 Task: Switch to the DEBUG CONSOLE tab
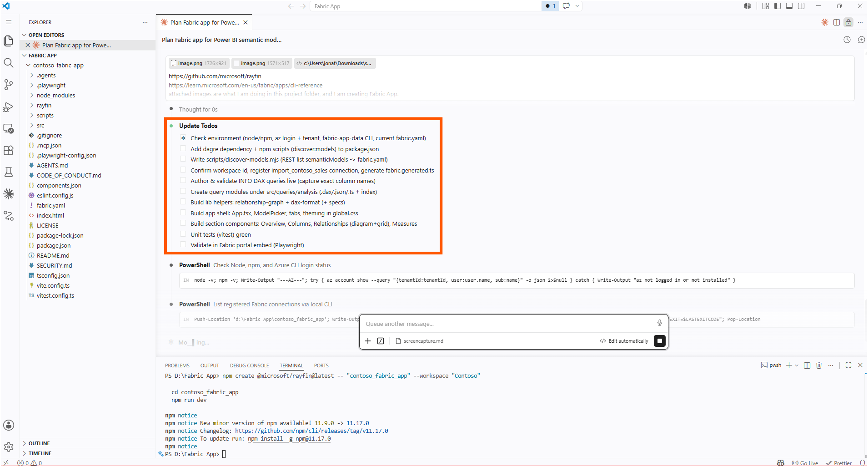point(249,365)
